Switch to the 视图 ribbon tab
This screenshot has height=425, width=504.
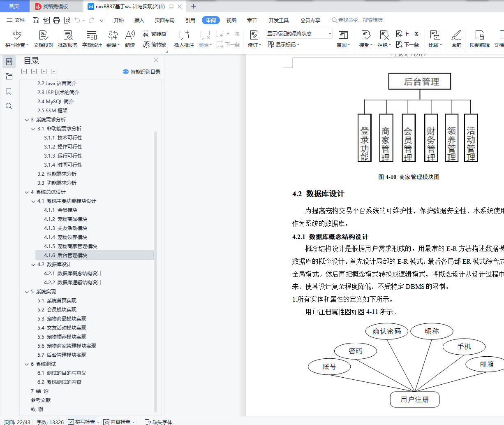[231, 20]
